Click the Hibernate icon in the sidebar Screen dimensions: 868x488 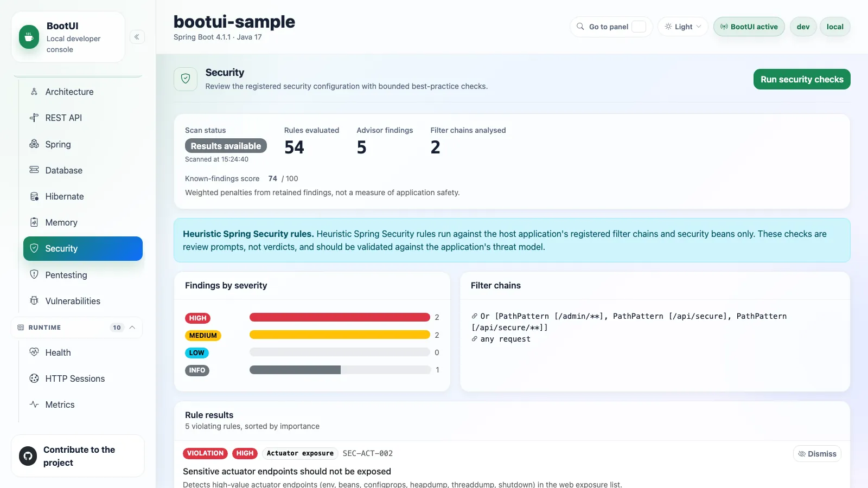[x=34, y=196]
